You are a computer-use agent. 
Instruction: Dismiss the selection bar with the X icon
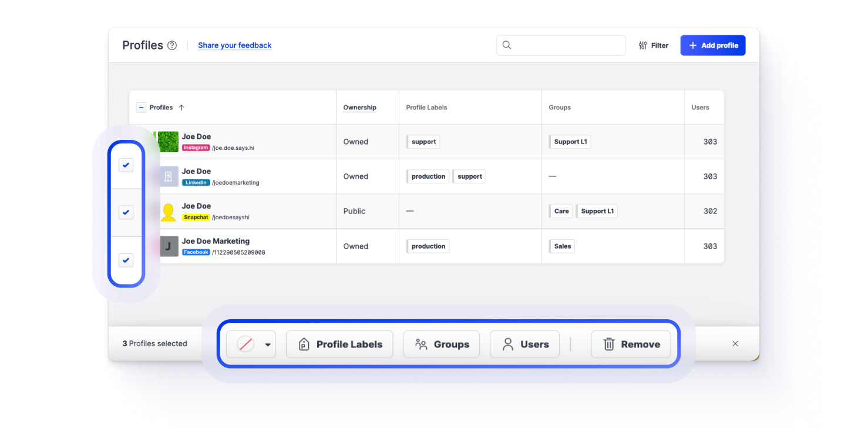click(735, 343)
